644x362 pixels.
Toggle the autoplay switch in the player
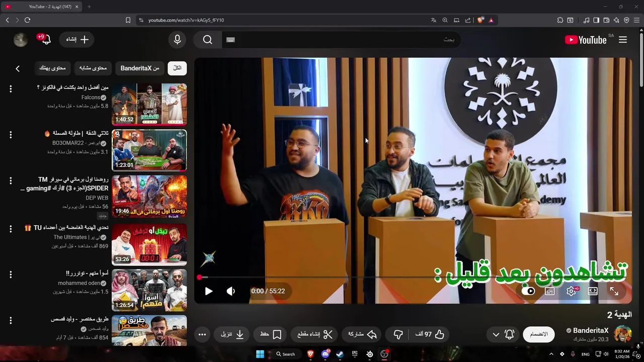point(528,291)
